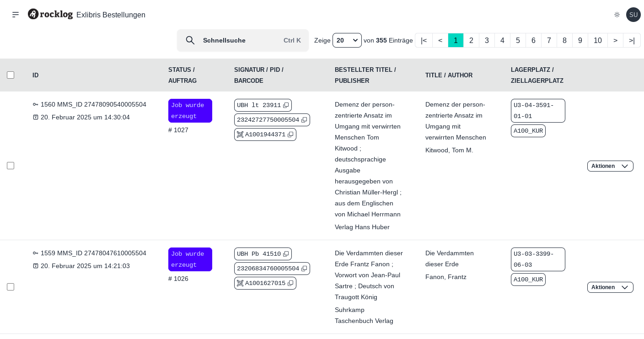The width and height of the screenshot is (644, 339).
Task: Go to page 2 of results
Action: coord(471,40)
